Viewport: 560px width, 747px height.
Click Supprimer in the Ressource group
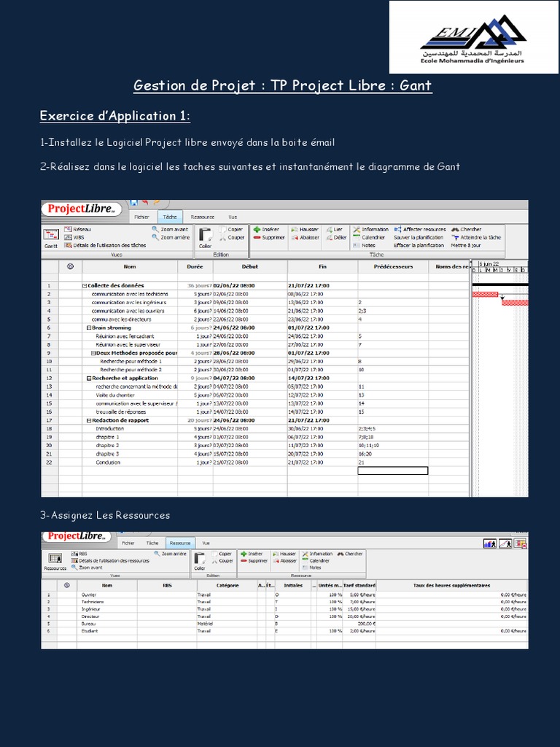254,561
